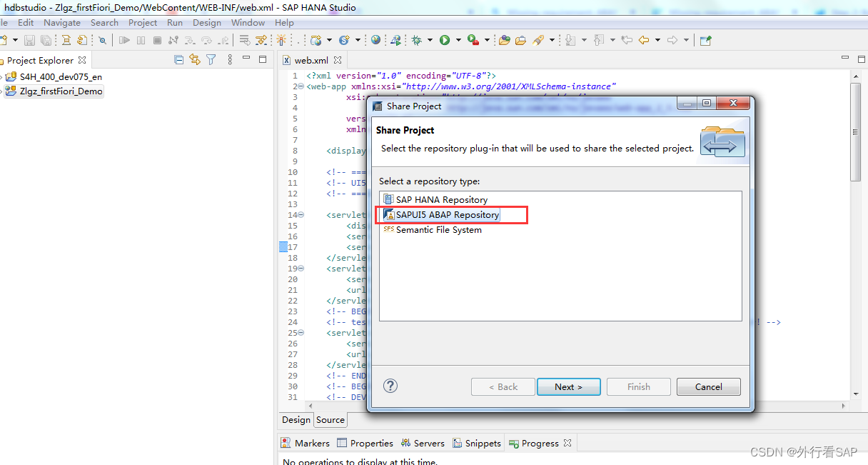This screenshot has width=868, height=465.
Task: Open the Project Explorer view menu
Action: pos(229,60)
